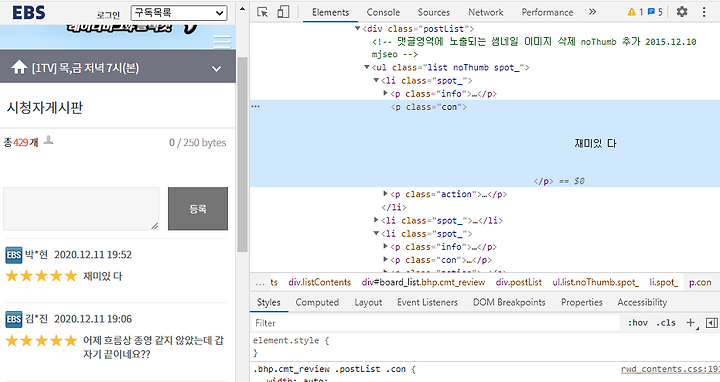Focus the styles Filter field
This screenshot has height=382, width=720.
tap(435, 323)
